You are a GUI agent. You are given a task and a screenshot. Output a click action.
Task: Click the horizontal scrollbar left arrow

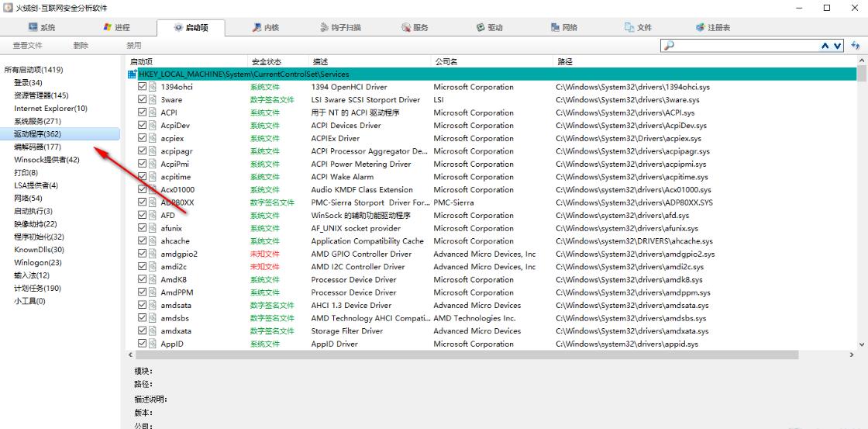click(x=131, y=355)
